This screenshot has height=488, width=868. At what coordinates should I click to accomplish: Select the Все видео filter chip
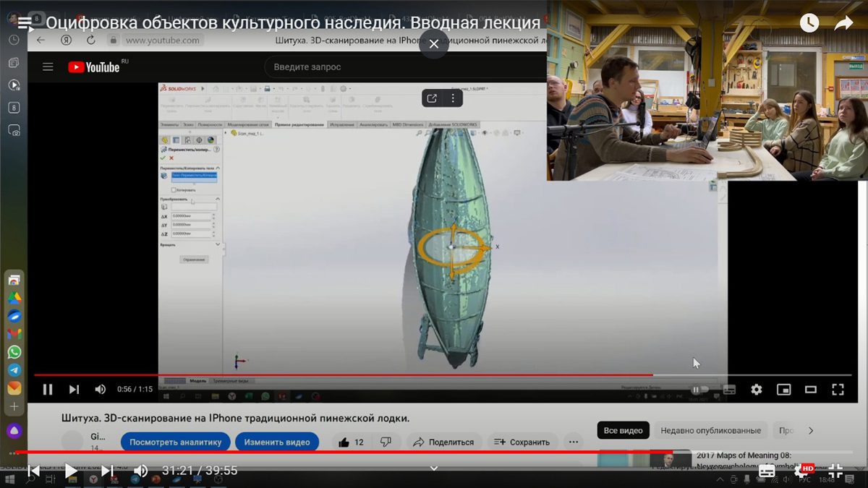click(622, 430)
